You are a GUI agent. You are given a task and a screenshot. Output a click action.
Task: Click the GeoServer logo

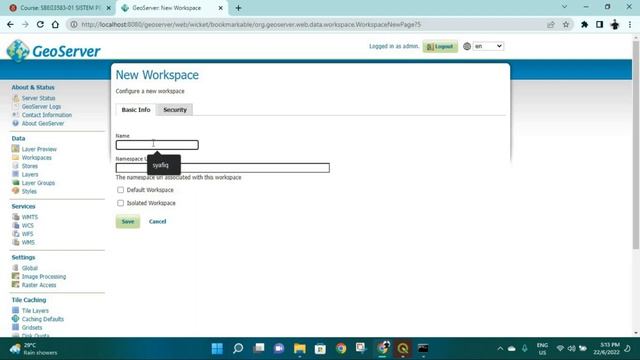tap(53, 51)
